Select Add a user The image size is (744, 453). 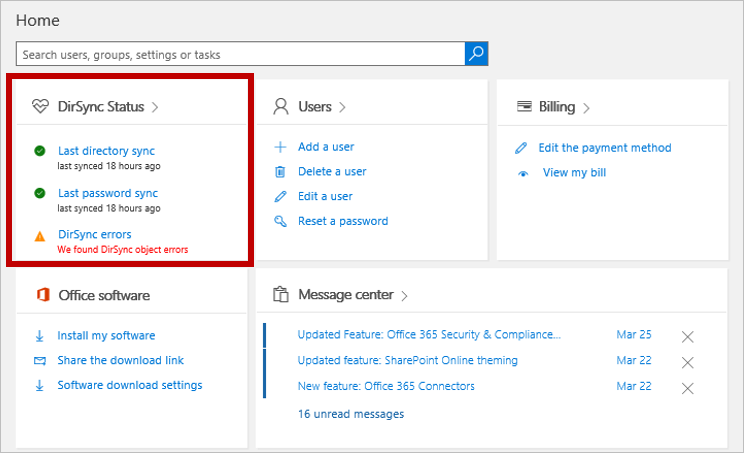(326, 147)
